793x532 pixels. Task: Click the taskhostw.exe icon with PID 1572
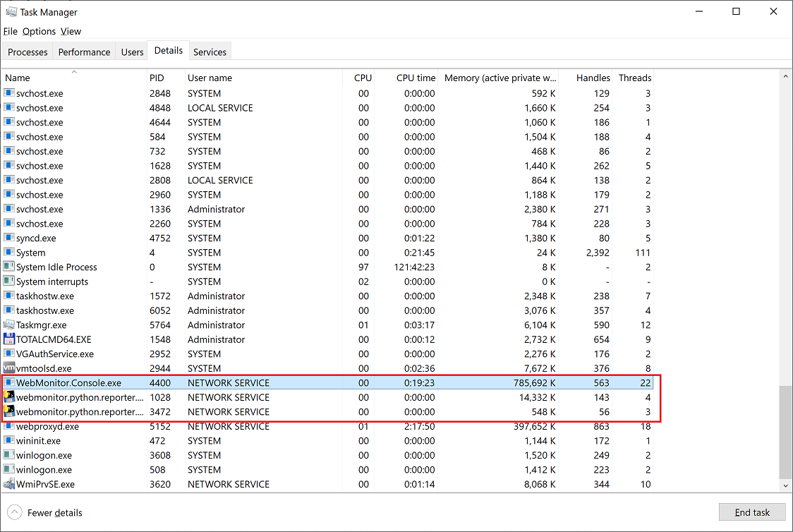pos(8,296)
